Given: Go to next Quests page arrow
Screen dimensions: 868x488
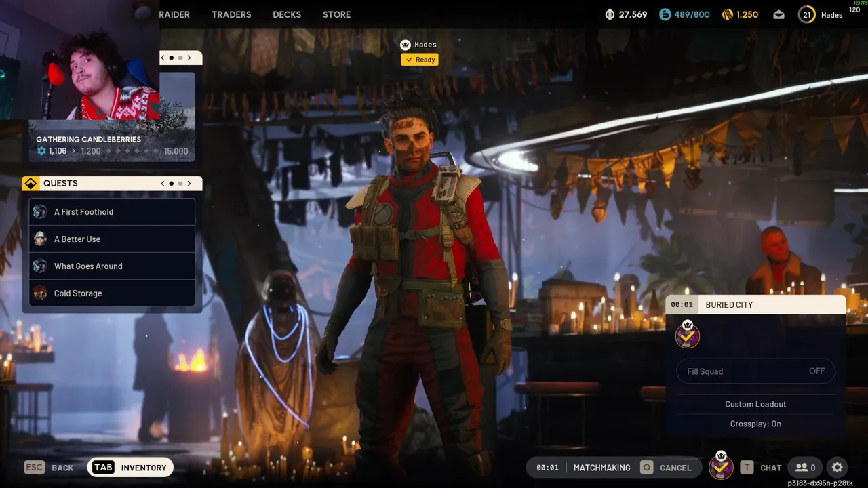Looking at the screenshot, I should tap(189, 183).
